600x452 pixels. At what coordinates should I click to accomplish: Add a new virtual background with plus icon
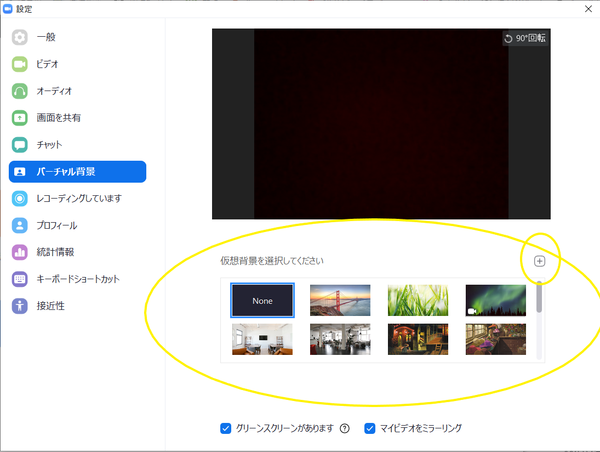tap(540, 261)
